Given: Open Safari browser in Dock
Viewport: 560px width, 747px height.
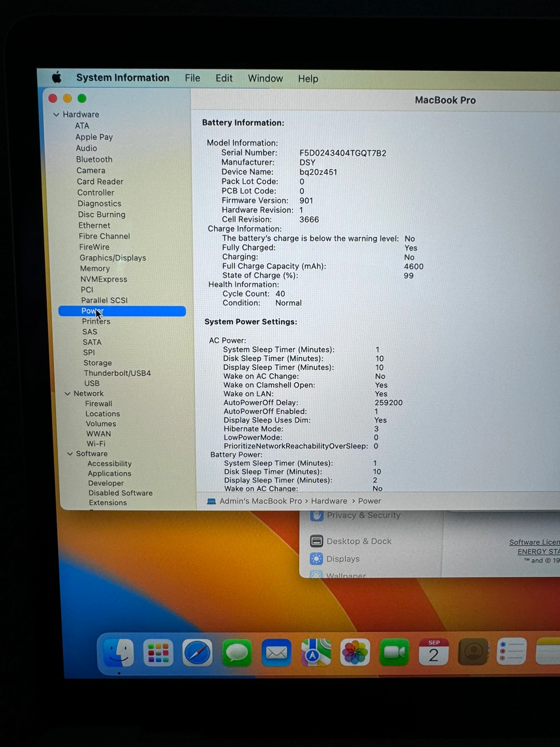Looking at the screenshot, I should pyautogui.click(x=198, y=653).
